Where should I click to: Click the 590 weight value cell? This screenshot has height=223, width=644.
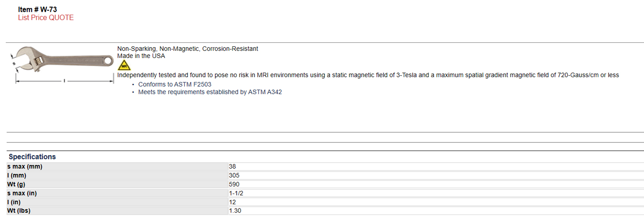click(436, 184)
